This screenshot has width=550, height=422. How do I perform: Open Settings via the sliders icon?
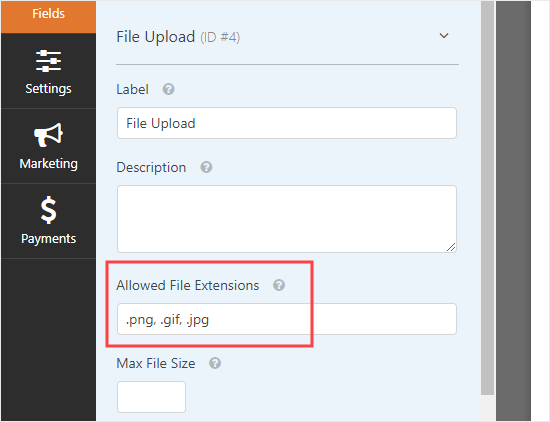tap(48, 61)
